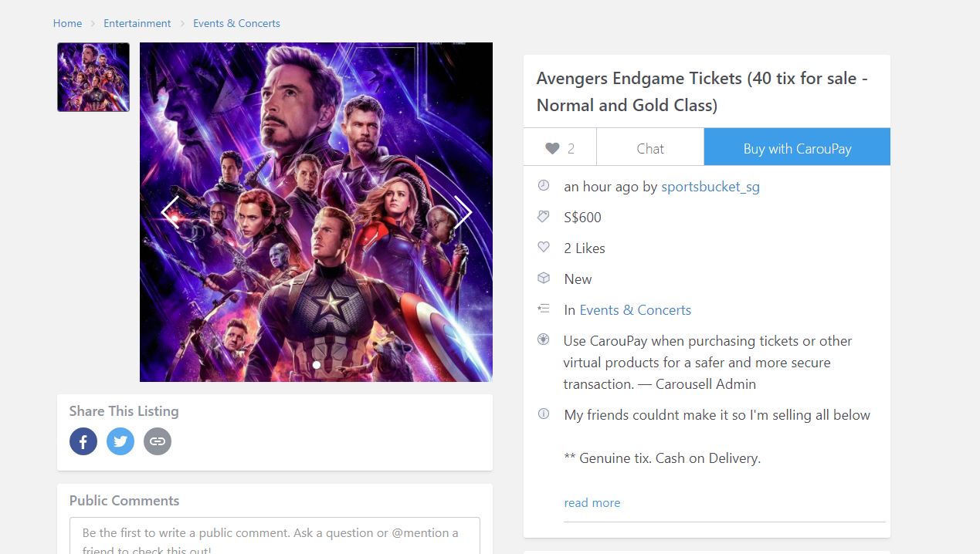Expand description with read more
The image size is (980, 554).
coord(592,503)
